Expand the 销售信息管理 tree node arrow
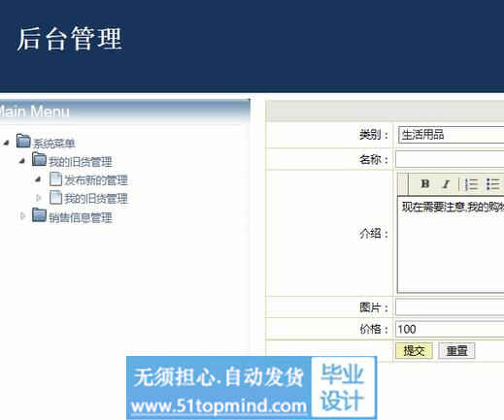The image size is (504, 420). (x=22, y=215)
